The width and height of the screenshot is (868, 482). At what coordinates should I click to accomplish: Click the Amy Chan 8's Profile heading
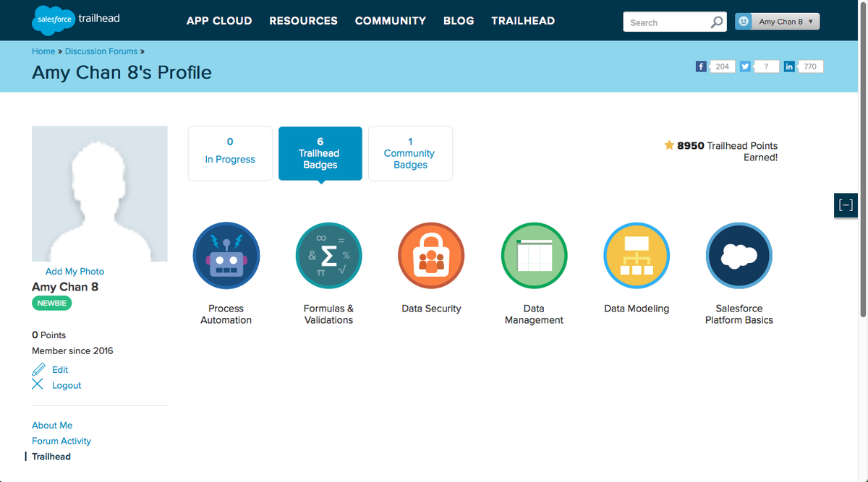122,73
